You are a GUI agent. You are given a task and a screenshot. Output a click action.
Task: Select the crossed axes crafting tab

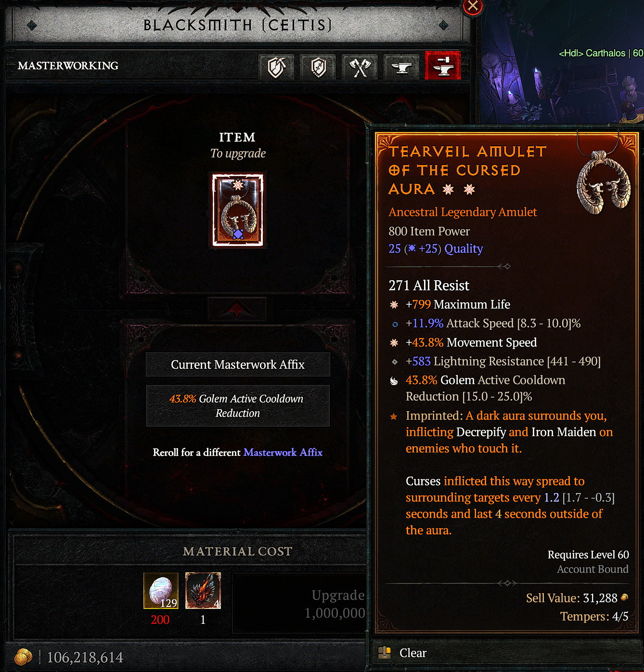(360, 67)
